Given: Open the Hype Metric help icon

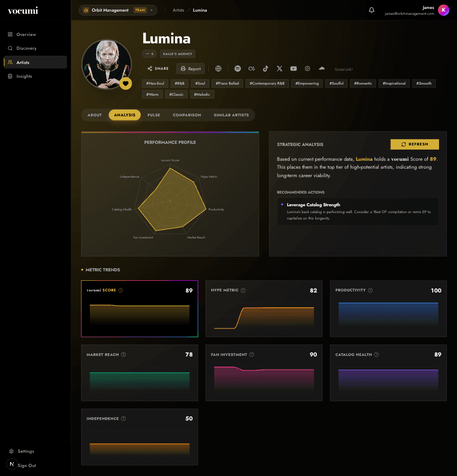Looking at the screenshot, I should click(x=243, y=290).
